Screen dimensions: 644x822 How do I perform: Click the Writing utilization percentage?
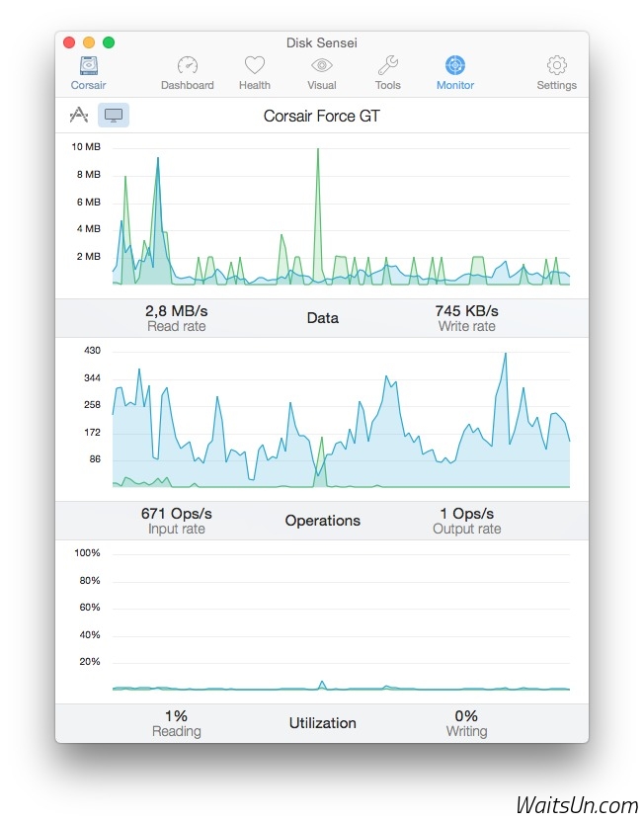pyautogui.click(x=467, y=715)
